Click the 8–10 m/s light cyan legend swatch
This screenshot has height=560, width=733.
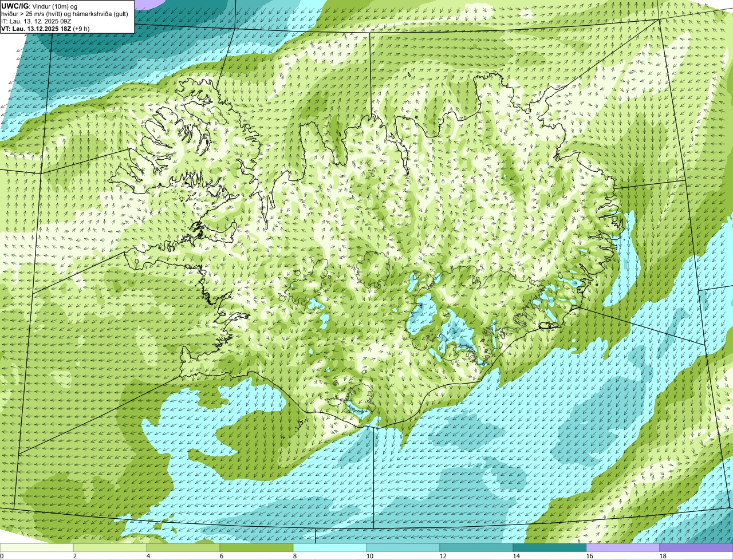[330, 547]
